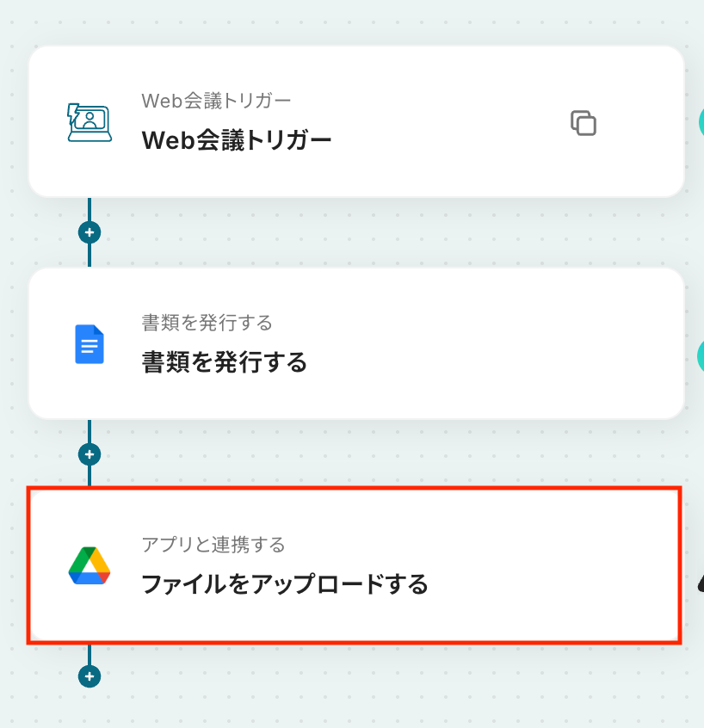Viewport: 704px width, 728px height.
Task: Open the bold 書類を発行する step title
Action: 225,362
